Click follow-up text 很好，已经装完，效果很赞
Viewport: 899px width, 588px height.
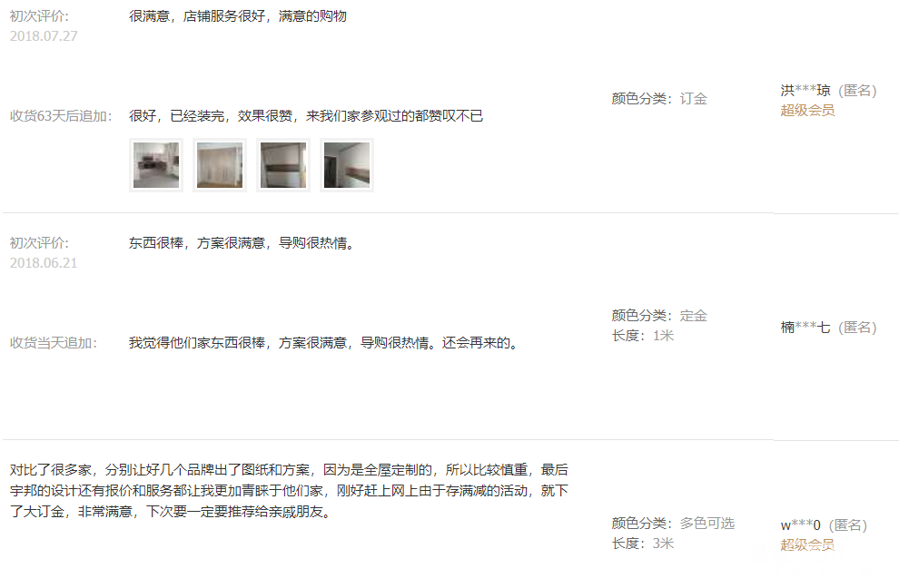point(211,116)
